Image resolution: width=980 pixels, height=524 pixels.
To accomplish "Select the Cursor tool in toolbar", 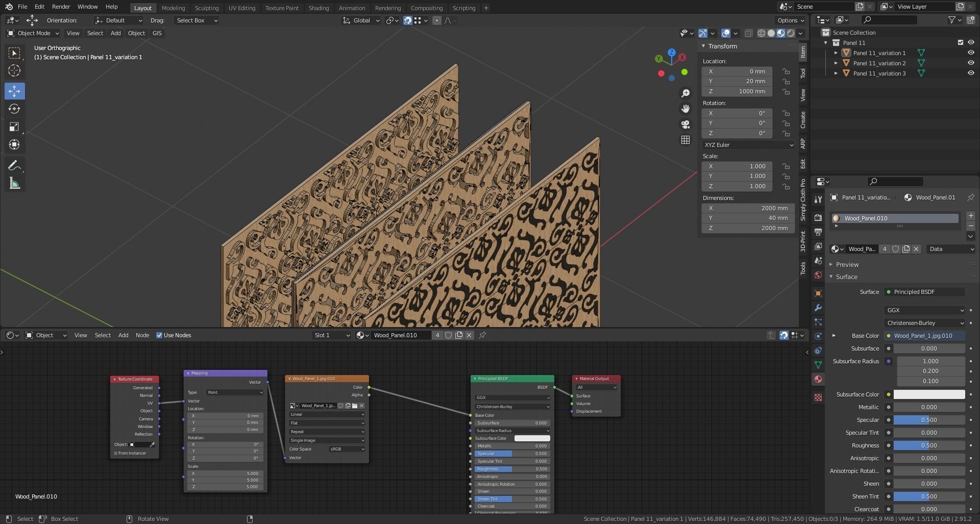I will (x=14, y=70).
